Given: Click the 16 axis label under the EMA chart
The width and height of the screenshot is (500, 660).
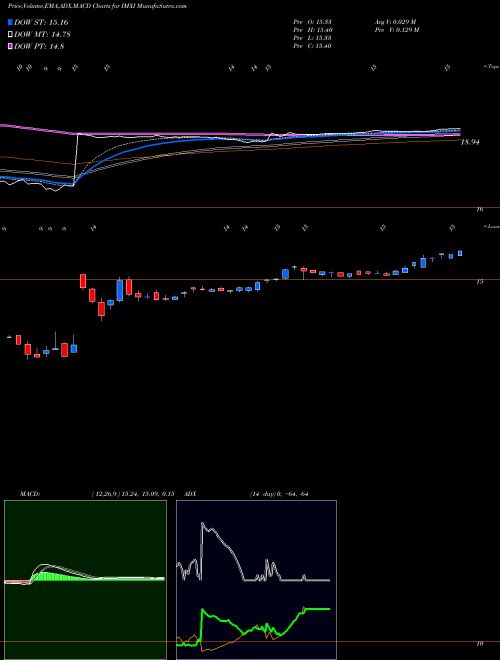Looking at the screenshot, I should [480, 209].
